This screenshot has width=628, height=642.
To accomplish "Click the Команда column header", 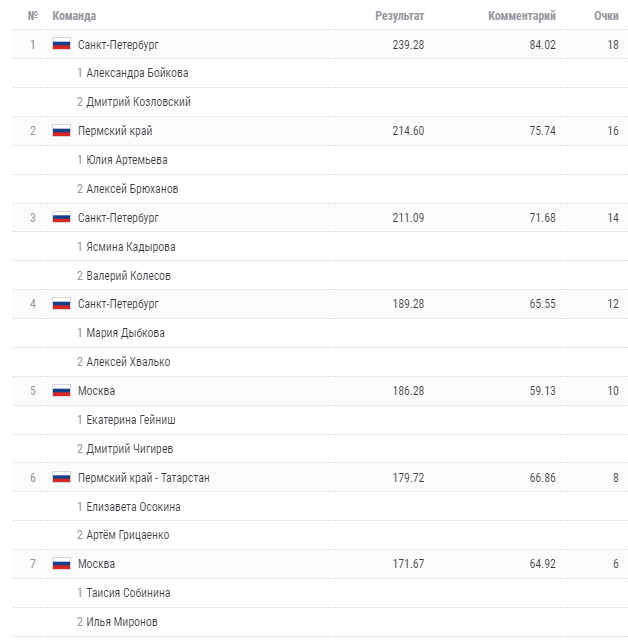I will pos(74,16).
